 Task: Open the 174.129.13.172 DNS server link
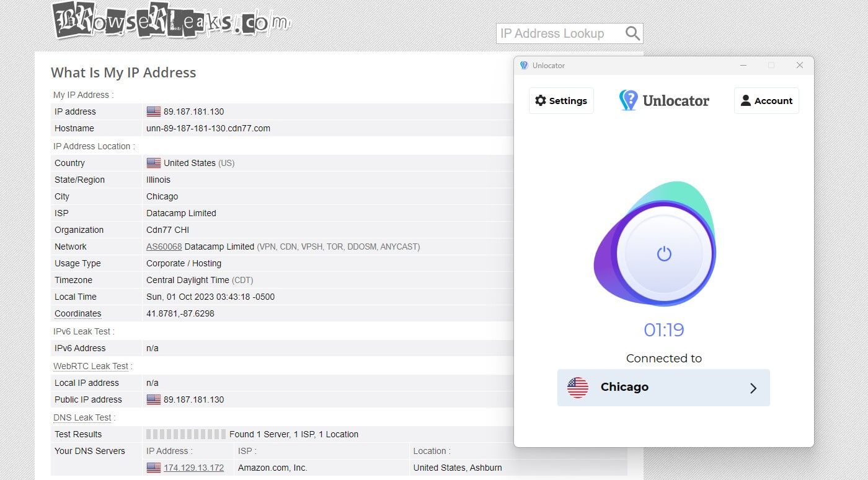tap(194, 468)
